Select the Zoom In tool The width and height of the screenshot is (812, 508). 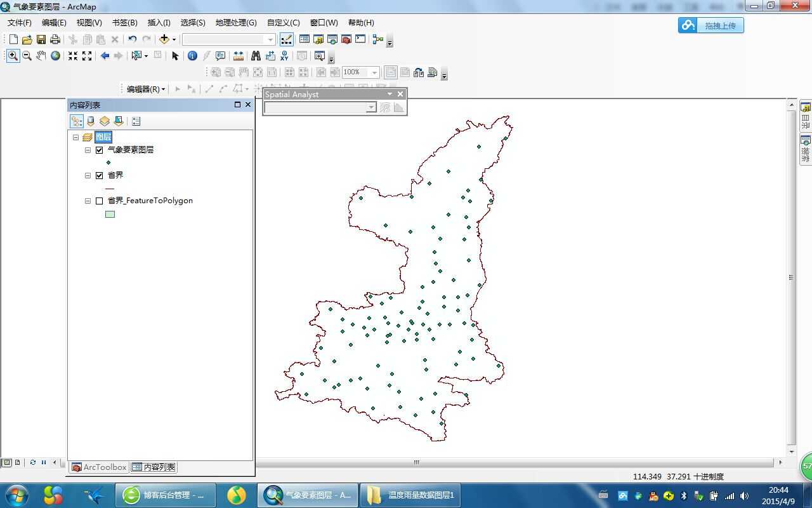click(x=13, y=56)
